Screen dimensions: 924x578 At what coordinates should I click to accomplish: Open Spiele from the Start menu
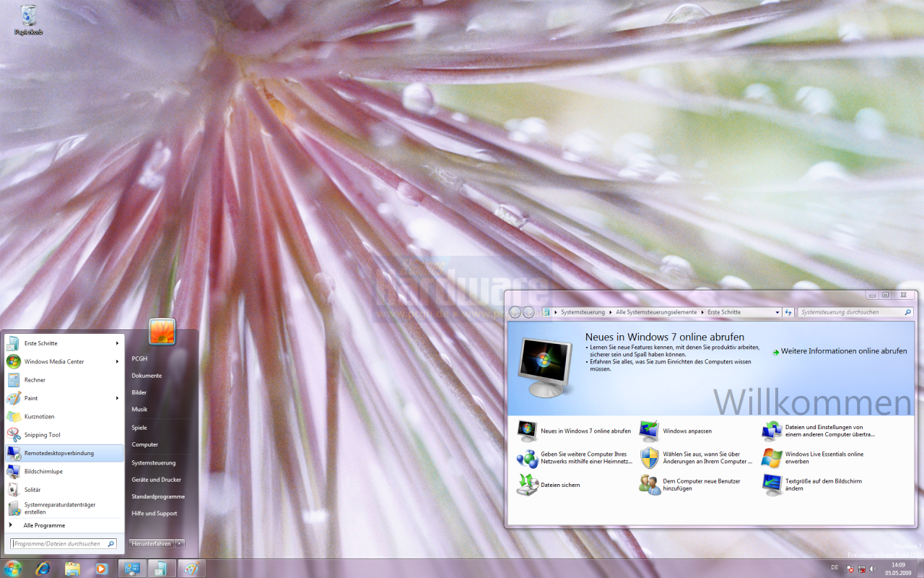coord(139,428)
